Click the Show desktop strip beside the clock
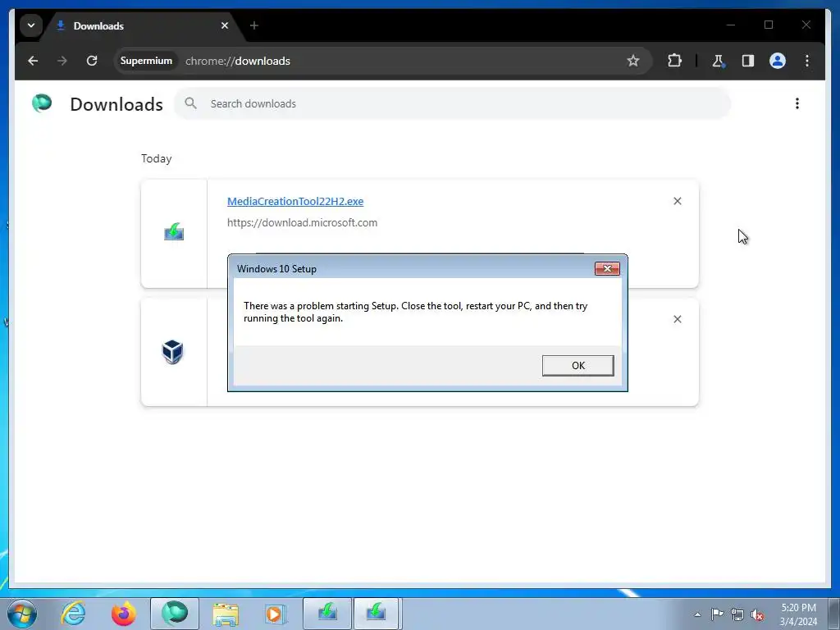This screenshot has width=840, height=630. point(833,614)
